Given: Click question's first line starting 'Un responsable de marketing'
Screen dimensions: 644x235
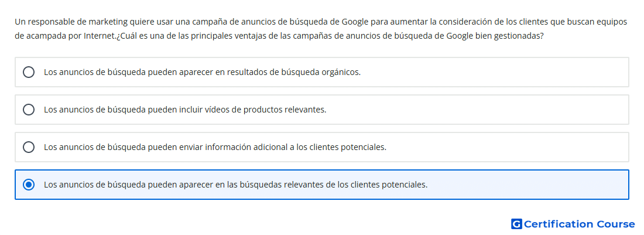Looking at the screenshot, I should click(321, 22).
